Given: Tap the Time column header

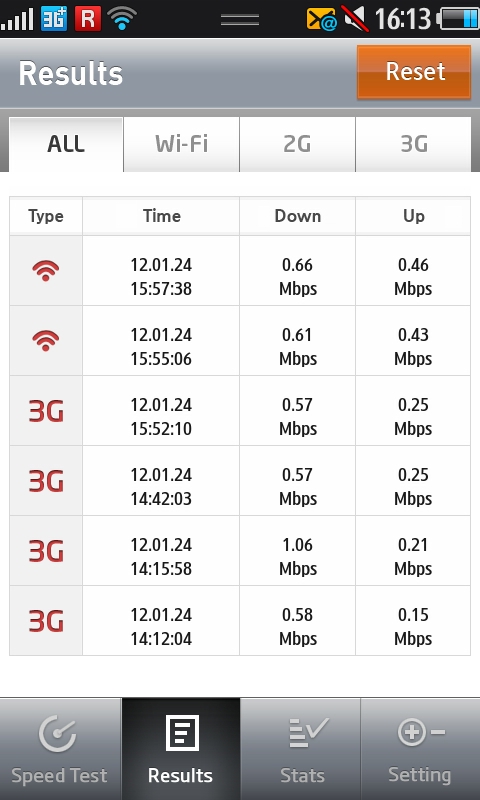Looking at the screenshot, I should click(x=161, y=216).
